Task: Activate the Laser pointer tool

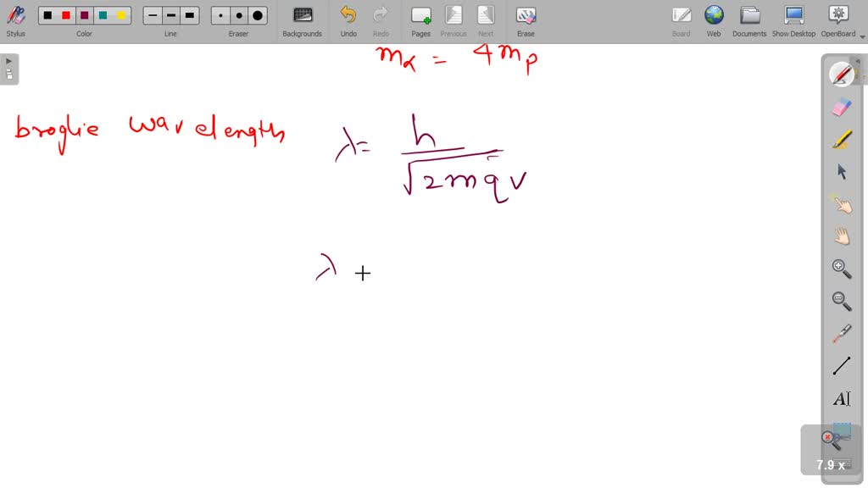Action: point(841,333)
